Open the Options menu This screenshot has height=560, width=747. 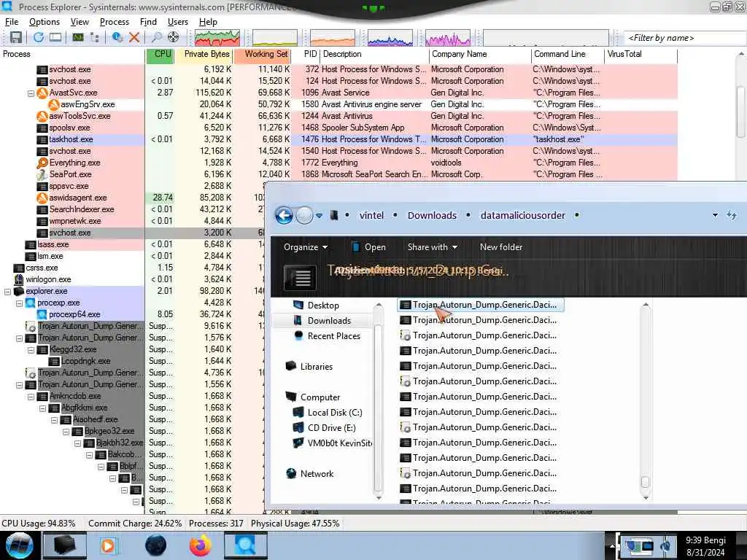coord(44,22)
